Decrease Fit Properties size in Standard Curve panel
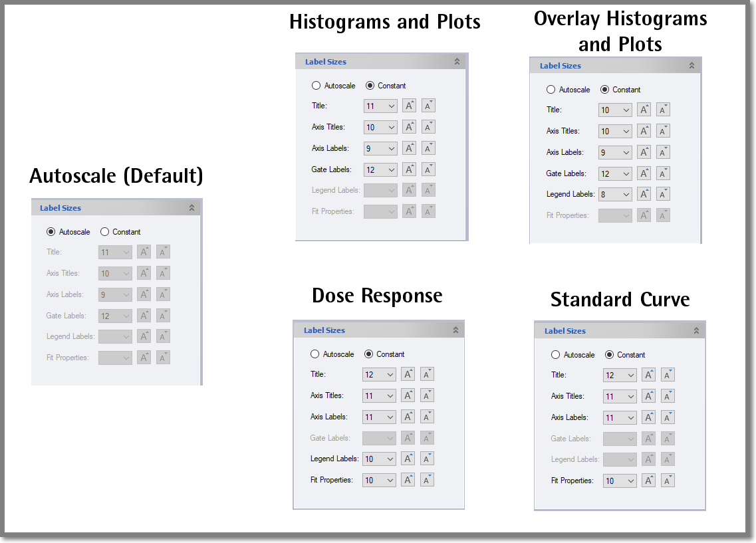Viewport: 756px width, 543px height. [668, 480]
